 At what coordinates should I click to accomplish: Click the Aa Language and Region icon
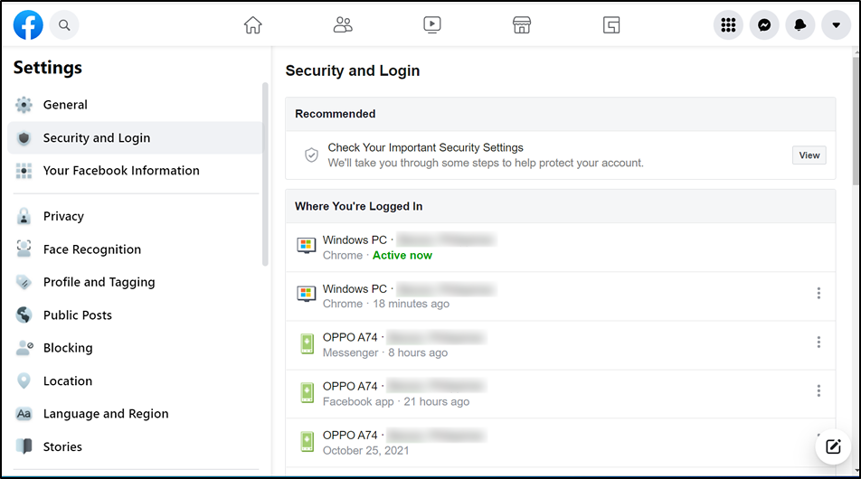click(x=24, y=414)
